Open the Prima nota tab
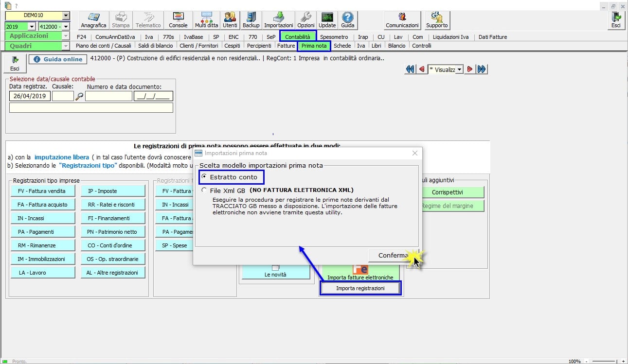This screenshot has width=628, height=364. (x=314, y=46)
